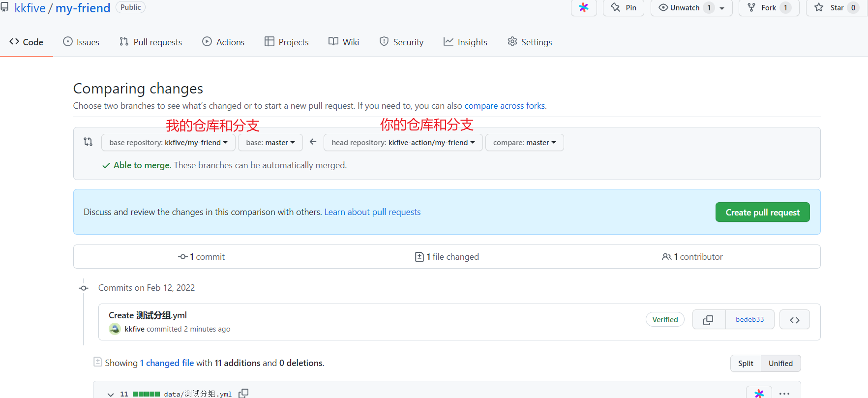
Task: Open 'Learn about pull requests' link
Action: pos(372,212)
